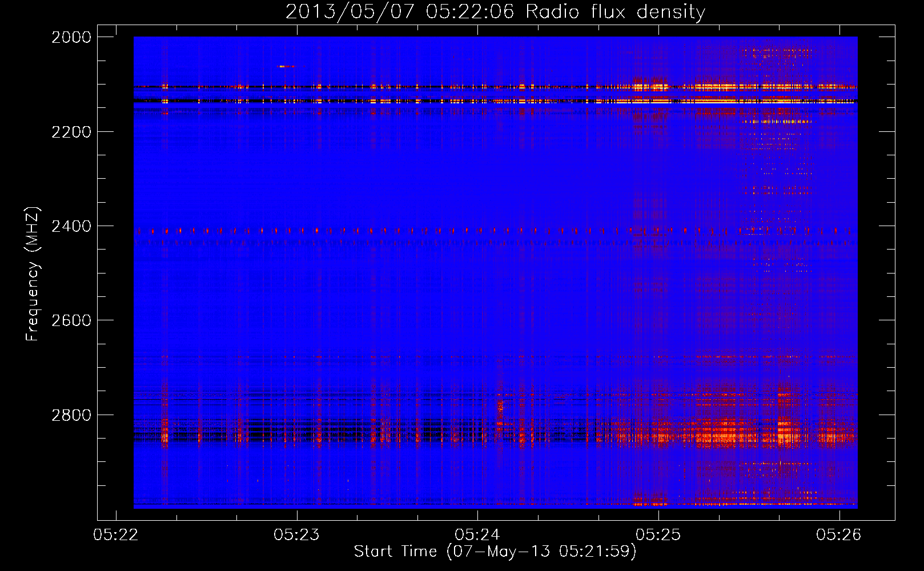
Task: Click the 05:23 time tick label
Action: pyautogui.click(x=296, y=534)
